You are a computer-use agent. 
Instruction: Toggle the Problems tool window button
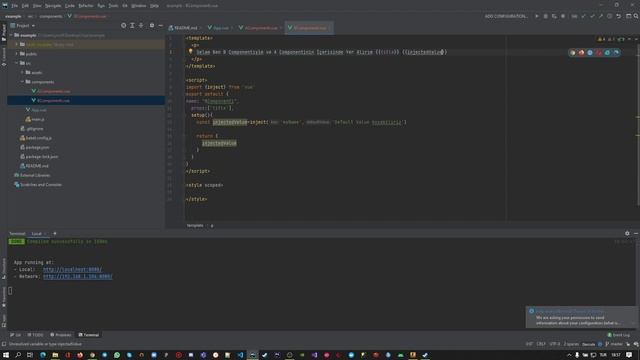(61, 335)
